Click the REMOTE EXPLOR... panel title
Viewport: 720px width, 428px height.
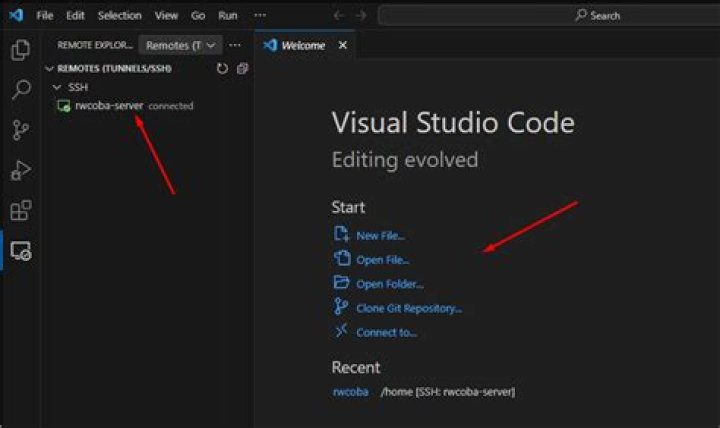coord(95,45)
